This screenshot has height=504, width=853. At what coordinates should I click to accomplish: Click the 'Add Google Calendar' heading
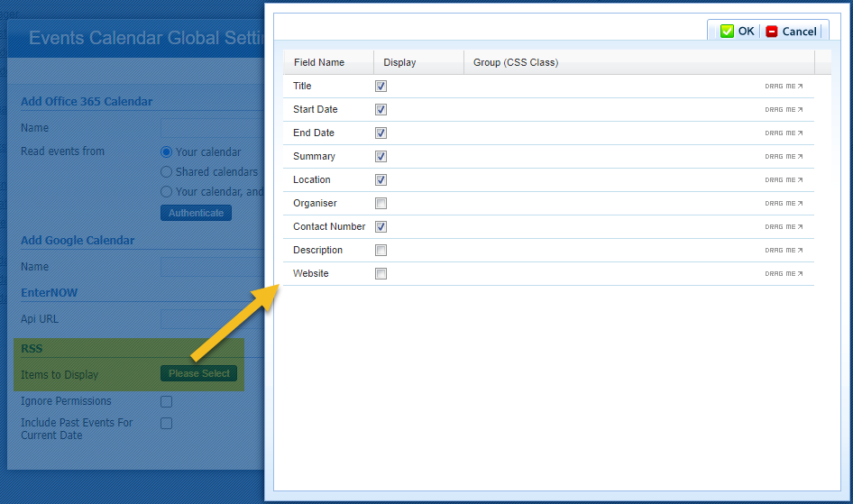tap(78, 240)
